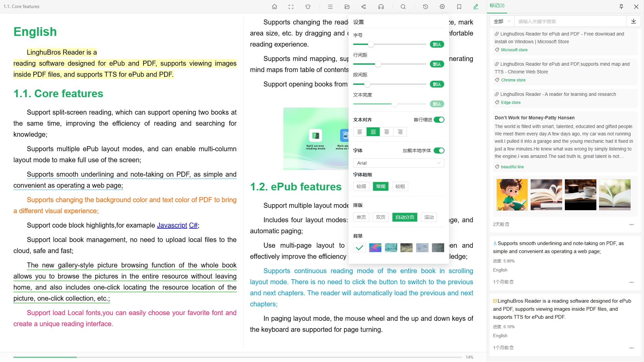Screen dimensions: 644x362
Task: Open the Arial font dropdown
Action: tap(399, 163)
